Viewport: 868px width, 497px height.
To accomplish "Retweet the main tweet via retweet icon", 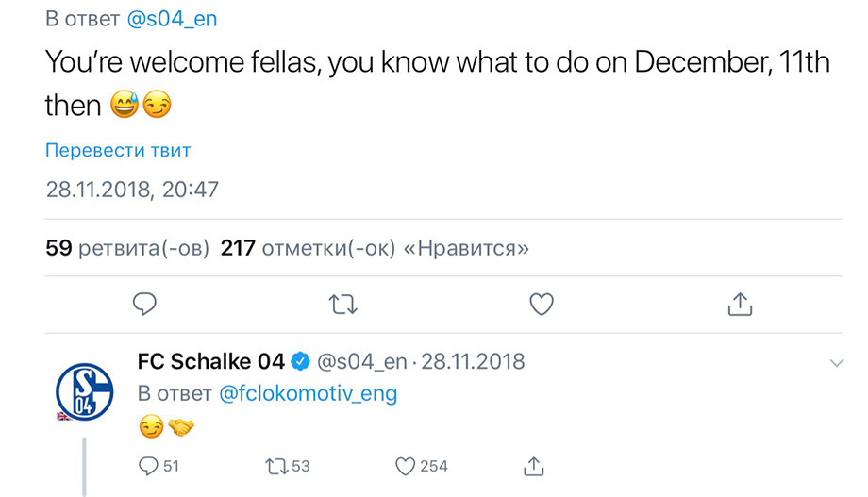I will point(343,305).
